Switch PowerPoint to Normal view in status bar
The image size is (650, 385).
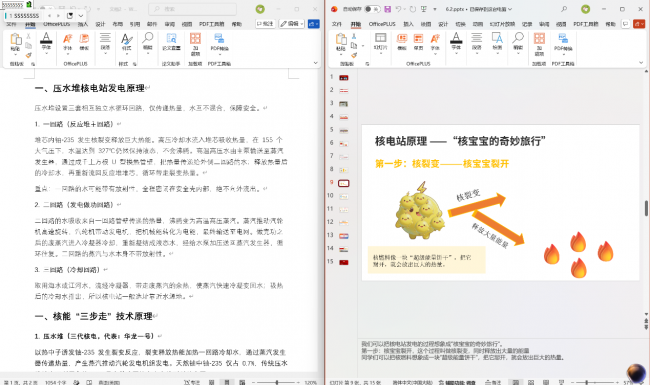click(515, 382)
